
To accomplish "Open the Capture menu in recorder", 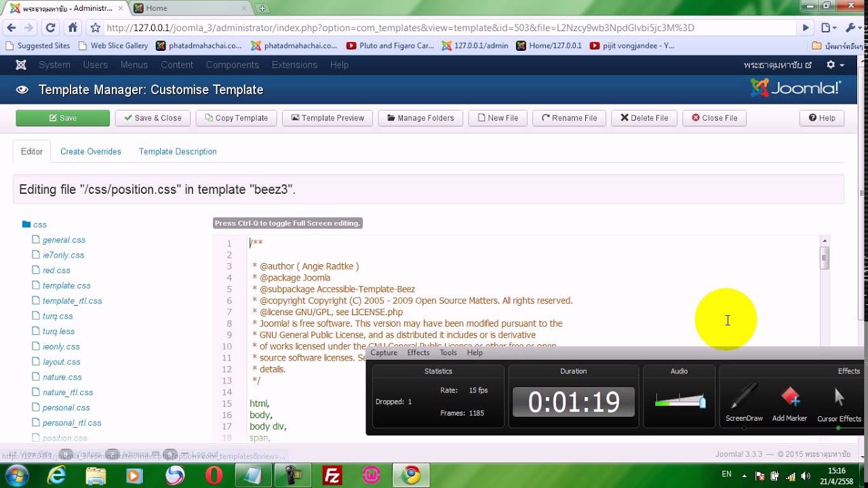I will tap(384, 352).
